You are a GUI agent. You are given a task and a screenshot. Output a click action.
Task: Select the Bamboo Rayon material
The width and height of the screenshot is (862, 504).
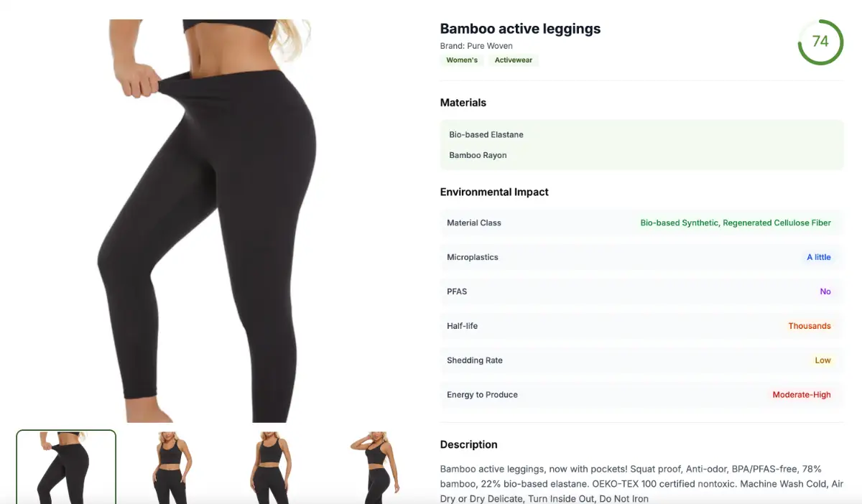478,155
